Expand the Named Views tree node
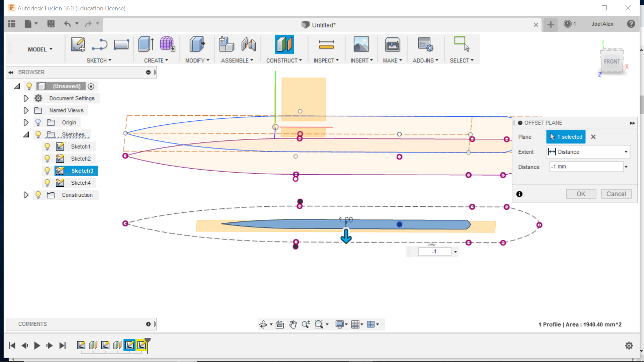644x362 pixels. [26, 110]
